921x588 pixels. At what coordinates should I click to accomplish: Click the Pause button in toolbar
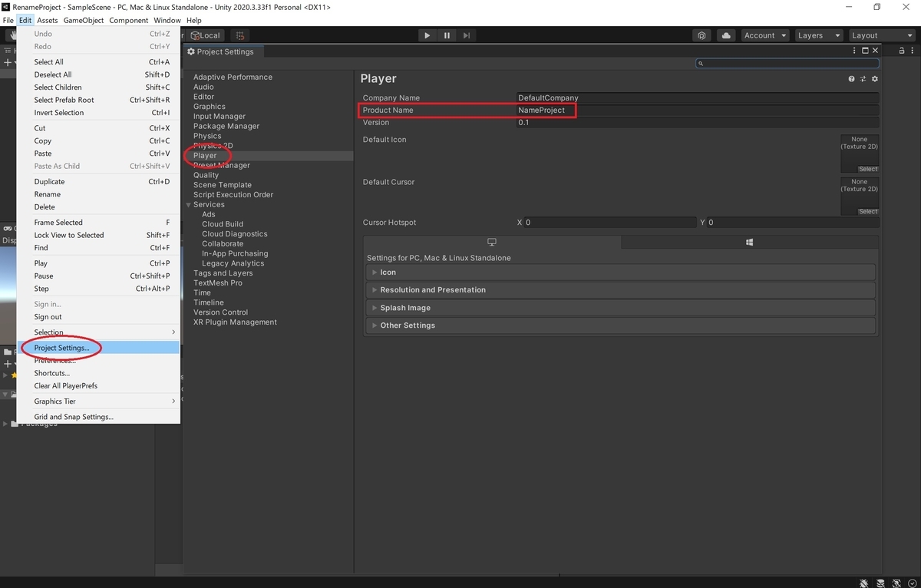[x=447, y=35]
